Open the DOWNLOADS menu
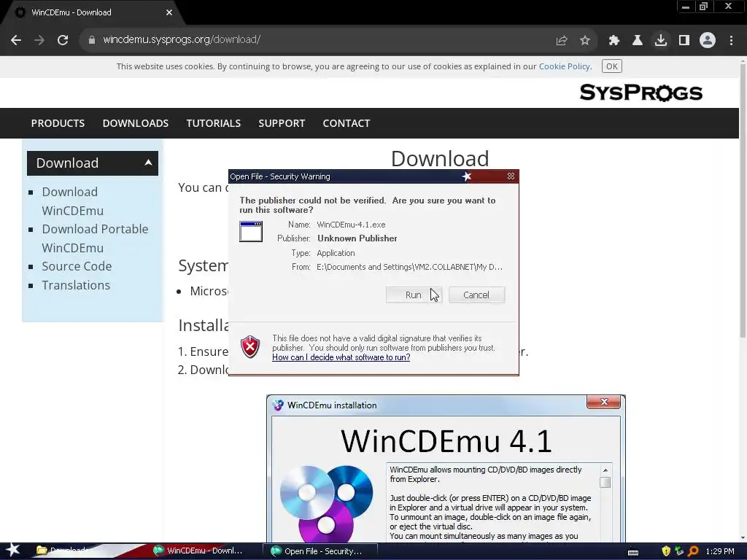747x560 pixels. [x=135, y=122]
